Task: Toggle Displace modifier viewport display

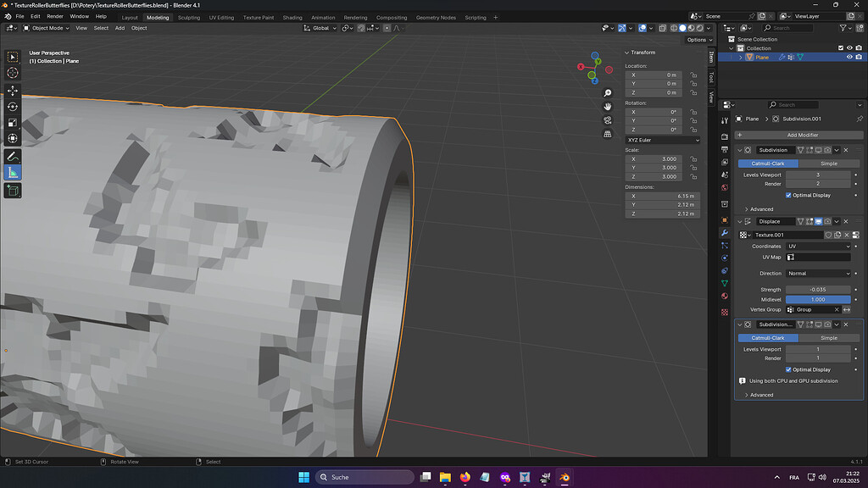Action: [818, 221]
